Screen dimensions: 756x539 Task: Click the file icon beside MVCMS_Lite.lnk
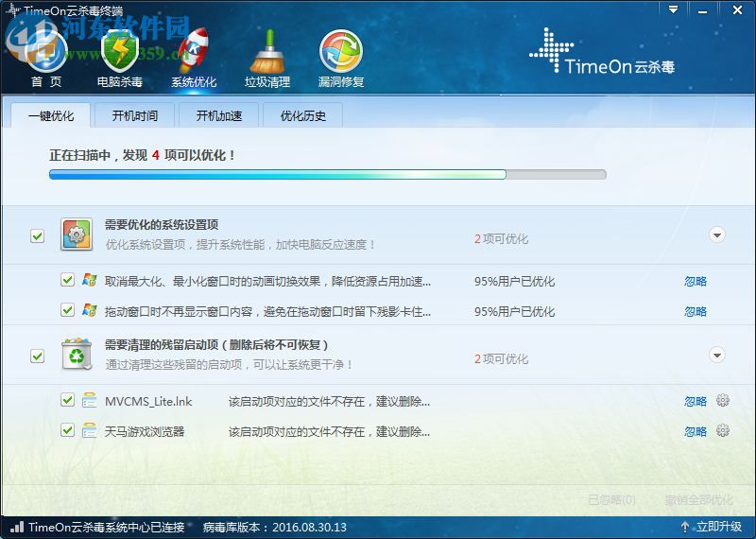pyautogui.click(x=90, y=401)
